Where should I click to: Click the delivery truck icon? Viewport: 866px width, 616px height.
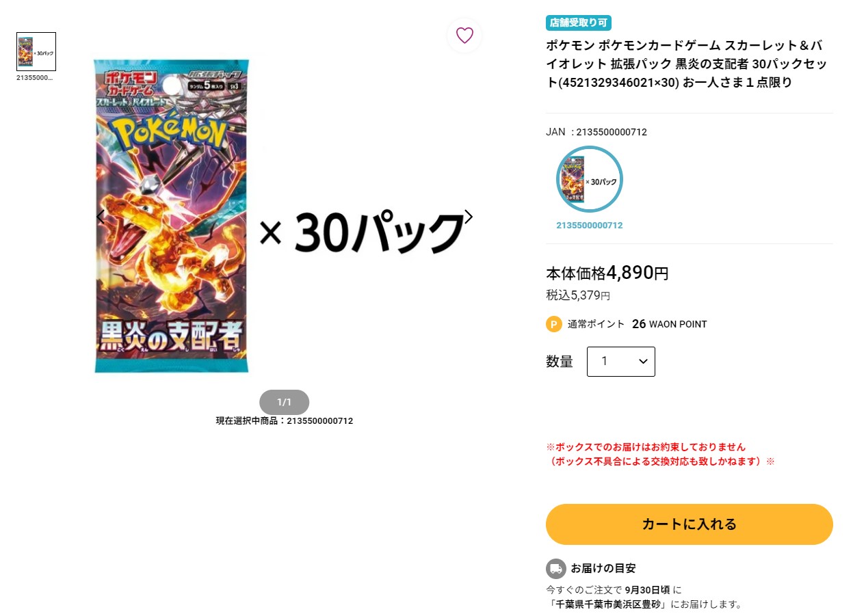[x=556, y=568]
